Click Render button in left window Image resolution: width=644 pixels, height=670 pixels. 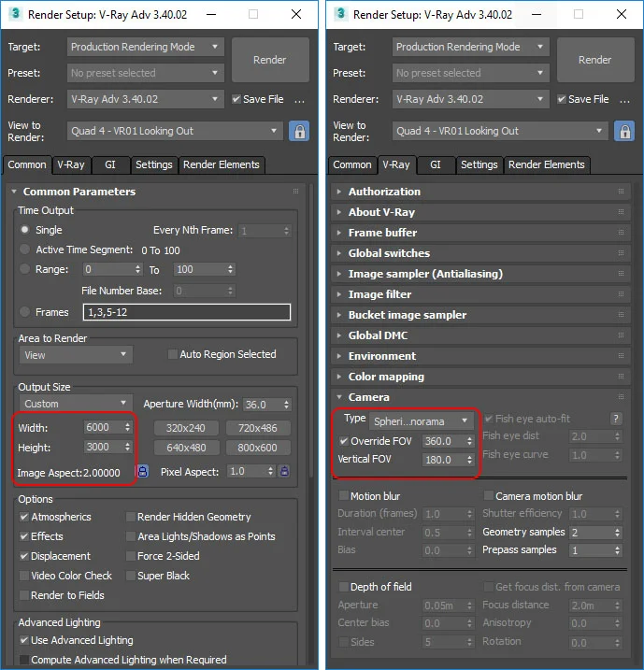click(270, 60)
